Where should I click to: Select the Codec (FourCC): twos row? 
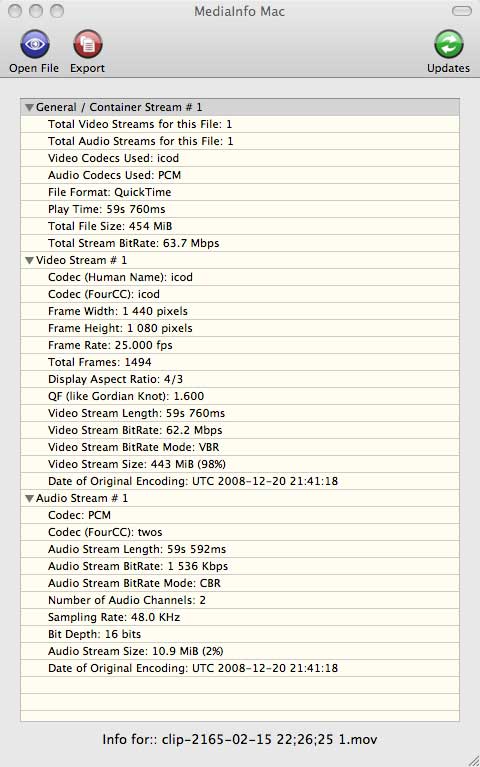pos(240,532)
